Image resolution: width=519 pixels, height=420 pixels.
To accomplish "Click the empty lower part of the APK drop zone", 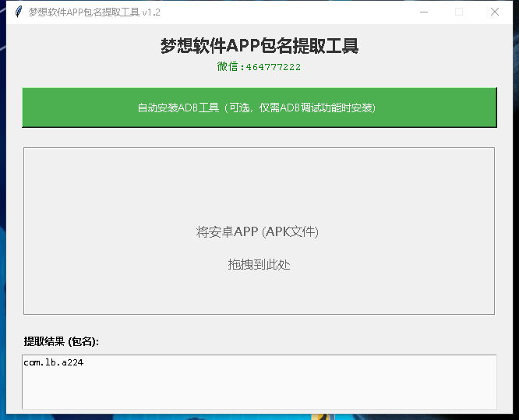I will tap(259, 296).
